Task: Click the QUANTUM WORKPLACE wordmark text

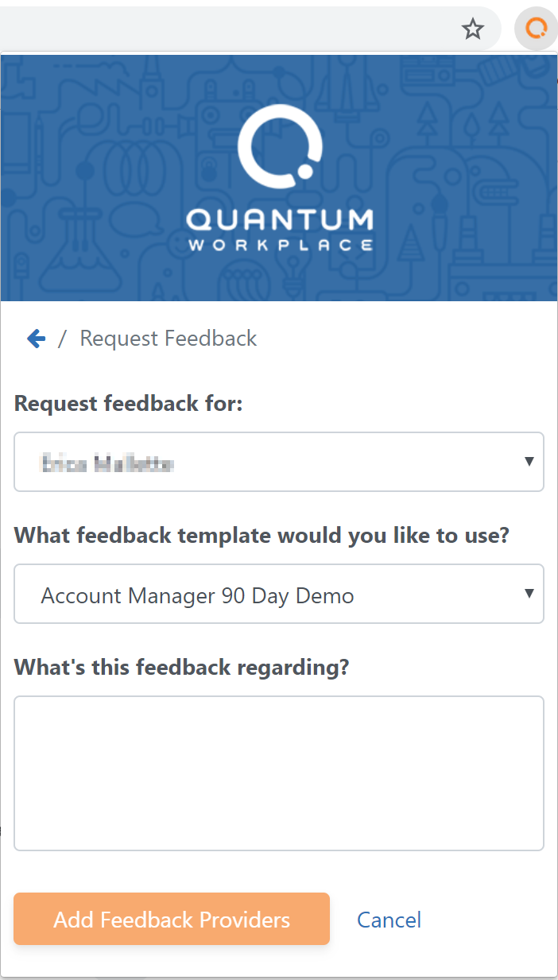Action: coord(279,229)
